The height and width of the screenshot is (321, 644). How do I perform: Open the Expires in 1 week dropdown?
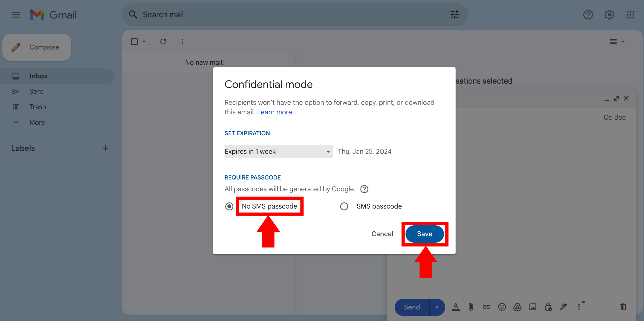(x=278, y=152)
